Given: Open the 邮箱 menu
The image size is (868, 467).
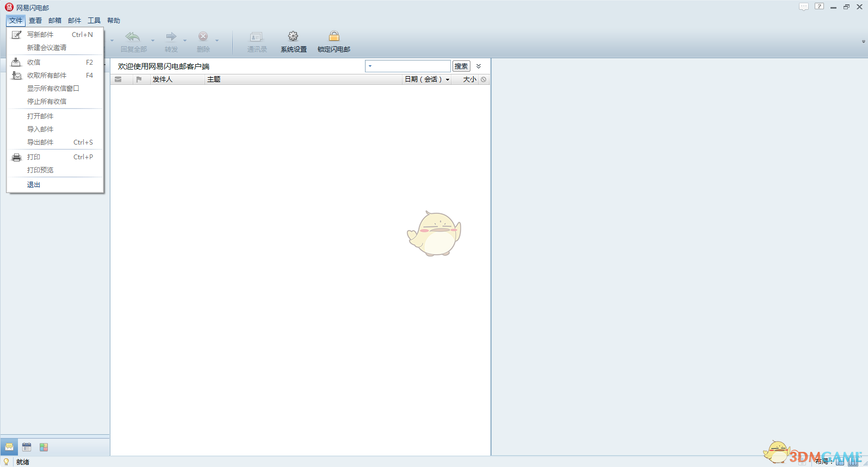Looking at the screenshot, I should 55,21.
